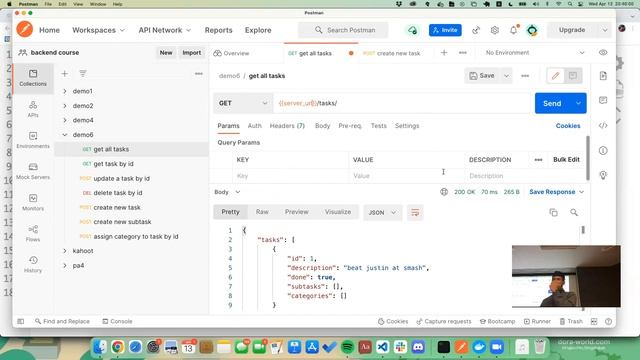Open the tab options three-dot menu
This screenshot has height=360, width=640.
[x=462, y=53]
